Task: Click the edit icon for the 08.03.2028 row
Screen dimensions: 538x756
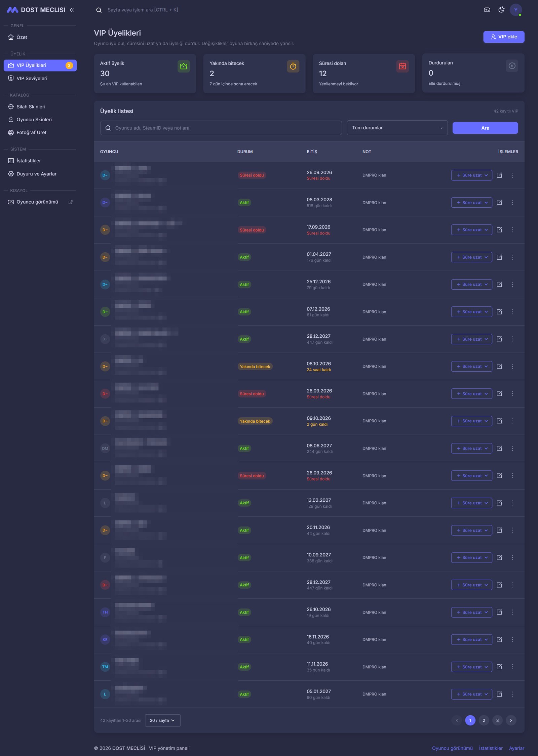Action: [499, 202]
